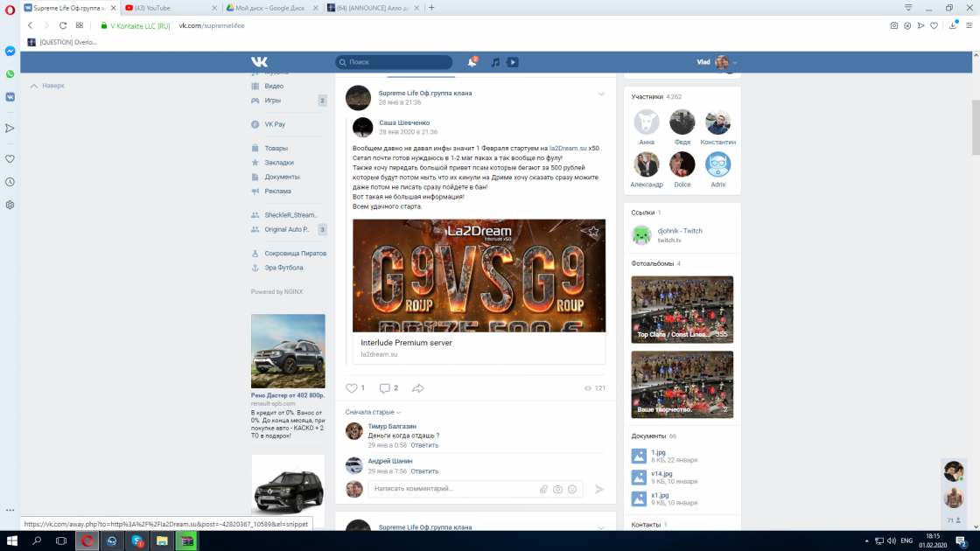This screenshot has height=551, width=980.
Task: Expand the Vlad profile menu
Action: point(724,62)
